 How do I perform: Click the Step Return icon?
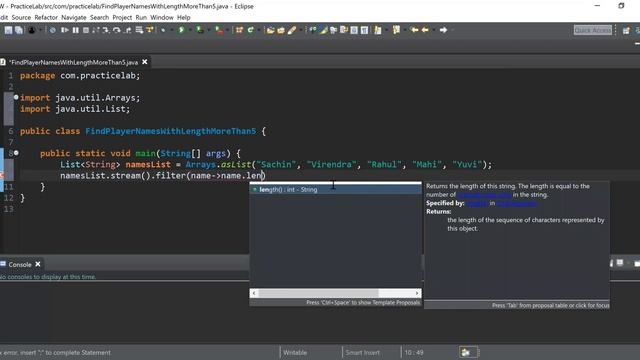[x=128, y=30]
